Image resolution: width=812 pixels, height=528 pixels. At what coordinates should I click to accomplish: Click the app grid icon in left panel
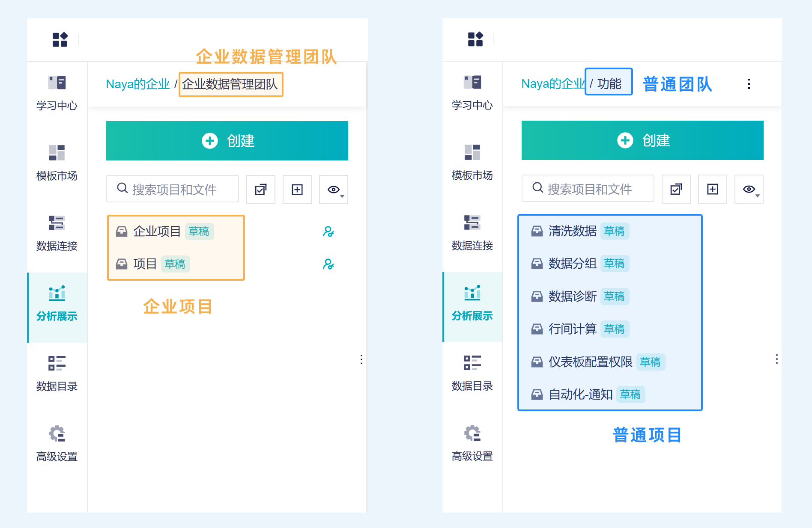(60, 39)
